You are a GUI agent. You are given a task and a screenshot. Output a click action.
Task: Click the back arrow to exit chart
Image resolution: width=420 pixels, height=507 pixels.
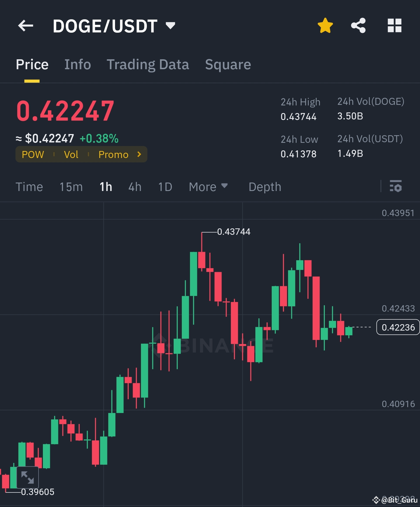click(26, 26)
